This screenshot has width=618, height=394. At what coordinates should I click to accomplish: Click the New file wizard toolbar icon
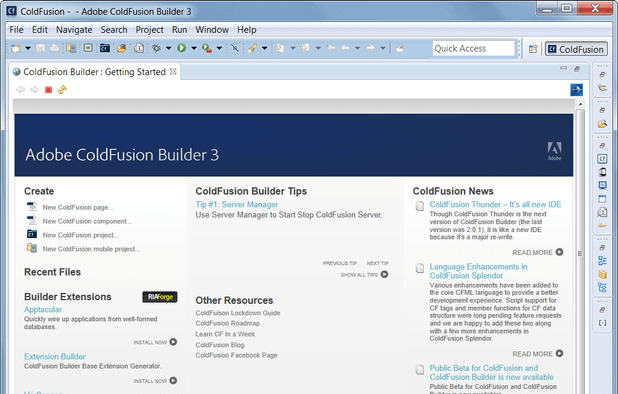16,48
